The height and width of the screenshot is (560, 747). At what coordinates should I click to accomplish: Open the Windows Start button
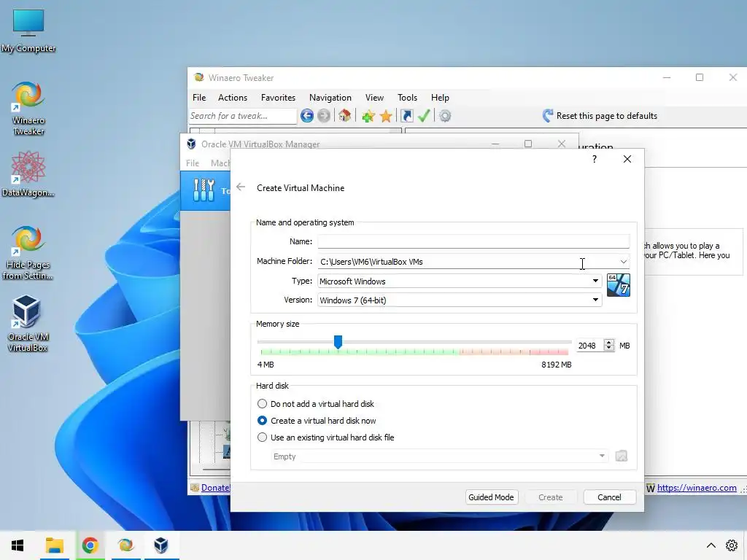coord(18,545)
